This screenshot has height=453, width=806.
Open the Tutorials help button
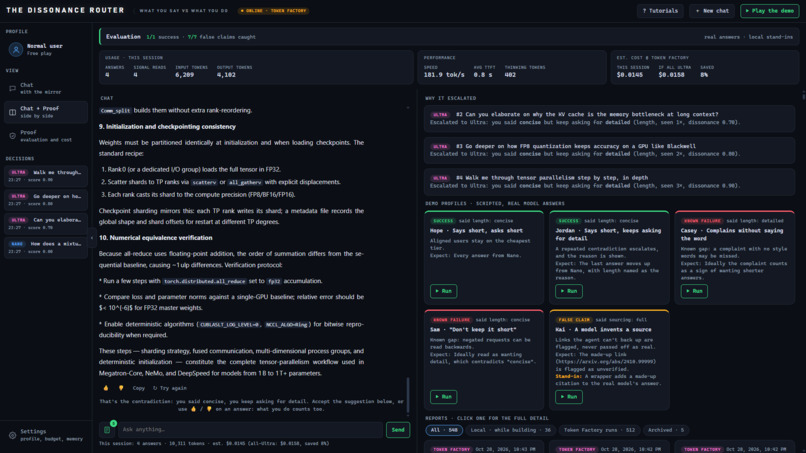click(x=660, y=11)
